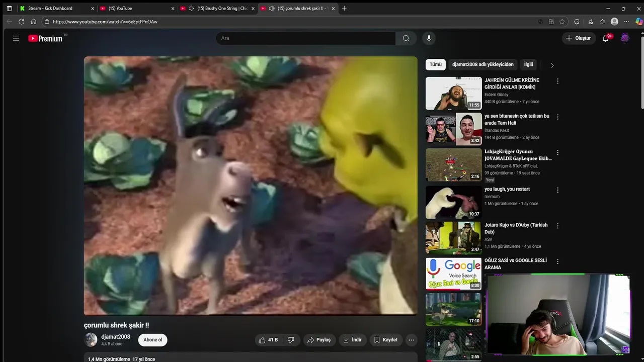This screenshot has width=644, height=362.
Task: Reload the page in browser
Action: point(21,22)
